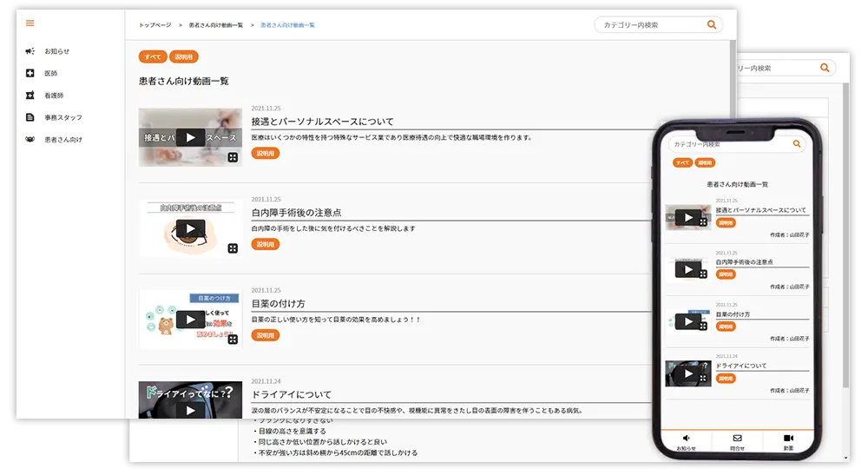Switch to 動画 tab in phone bottom bar

(x=788, y=442)
